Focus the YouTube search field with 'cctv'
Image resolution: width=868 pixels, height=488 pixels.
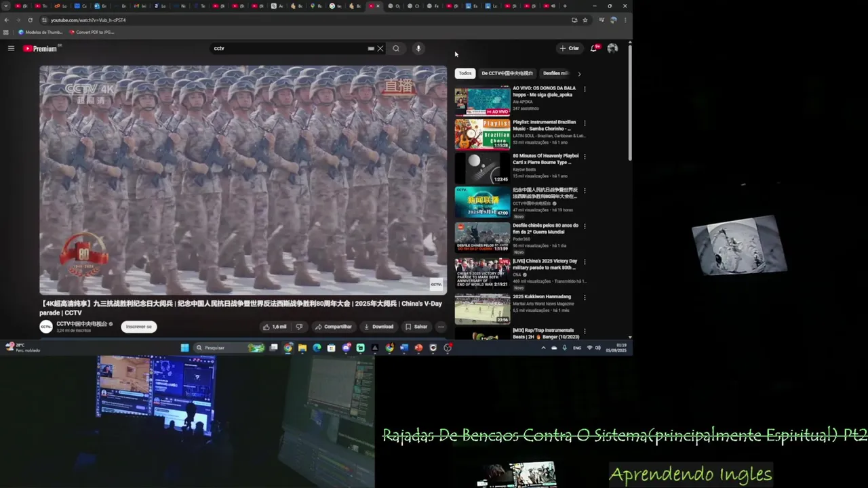pos(288,48)
